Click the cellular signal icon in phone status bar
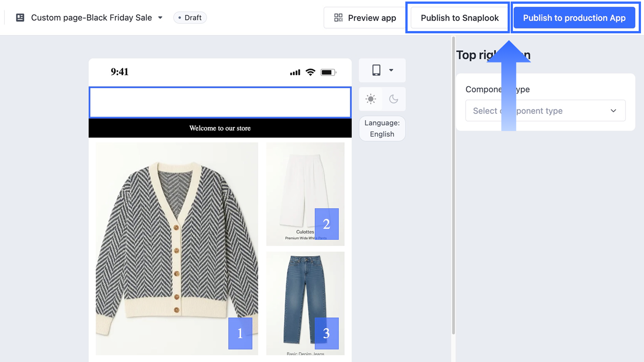The image size is (644, 362). point(295,72)
